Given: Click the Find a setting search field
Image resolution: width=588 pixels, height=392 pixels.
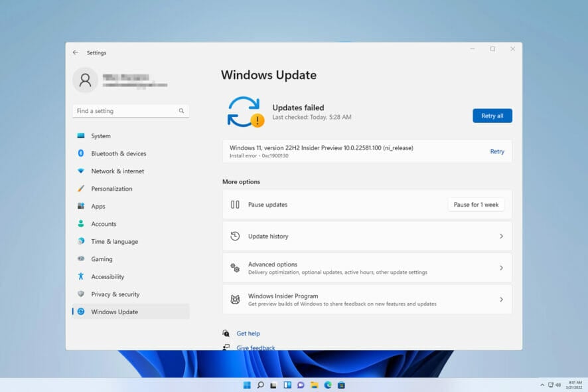Looking at the screenshot, I should tap(131, 111).
